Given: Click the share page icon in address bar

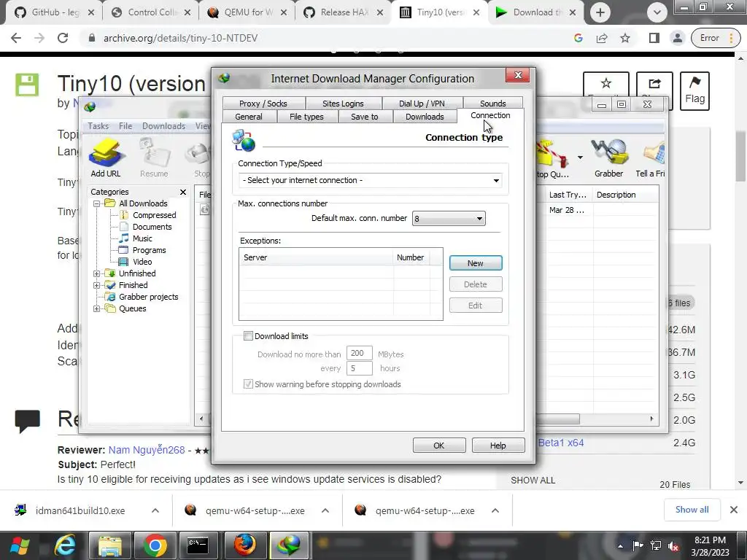Looking at the screenshot, I should 602,38.
